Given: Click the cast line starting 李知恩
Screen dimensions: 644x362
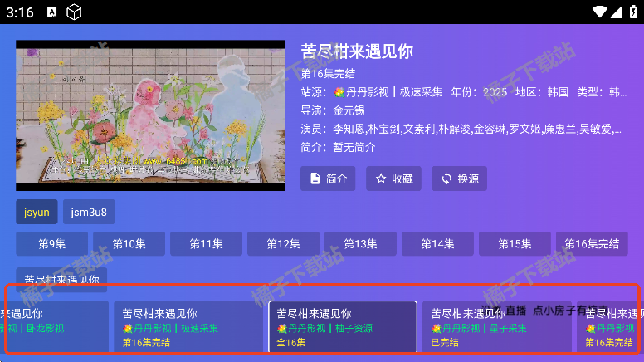Looking at the screenshot, I should (x=461, y=129).
